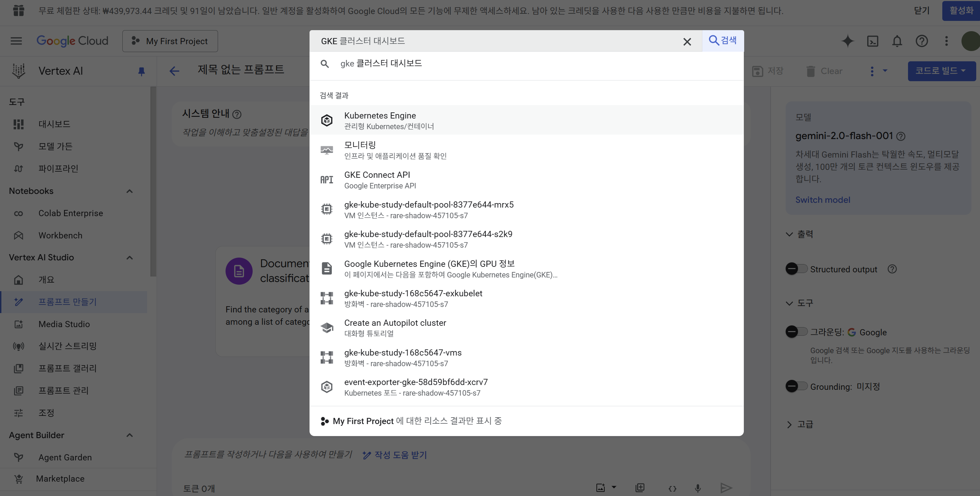Clear the search box with X icon
Image resolution: width=980 pixels, height=496 pixels.
687,41
